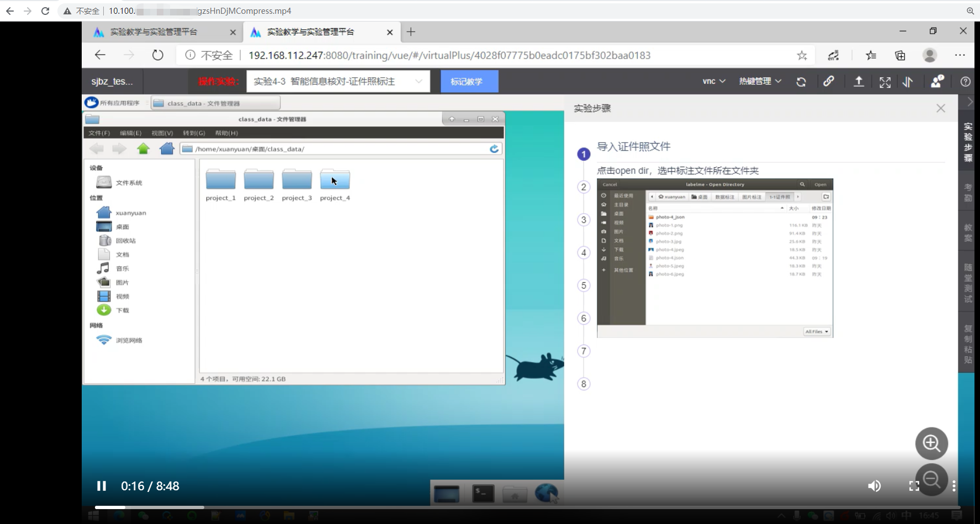
Task: Open 文件系统 in sidebar
Action: click(119, 182)
